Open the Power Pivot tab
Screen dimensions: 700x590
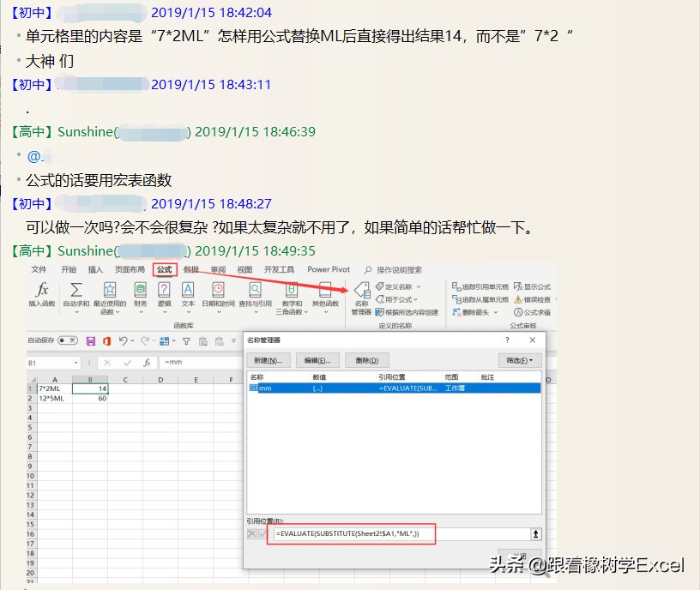coord(329,269)
